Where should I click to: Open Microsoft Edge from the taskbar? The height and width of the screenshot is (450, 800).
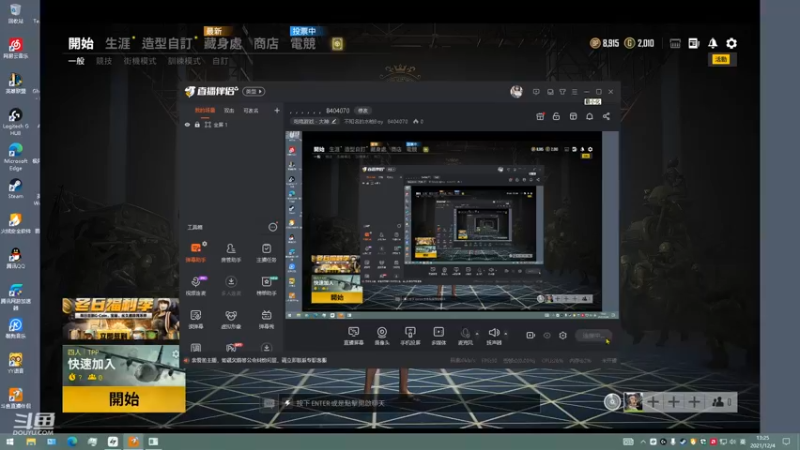(x=72, y=441)
